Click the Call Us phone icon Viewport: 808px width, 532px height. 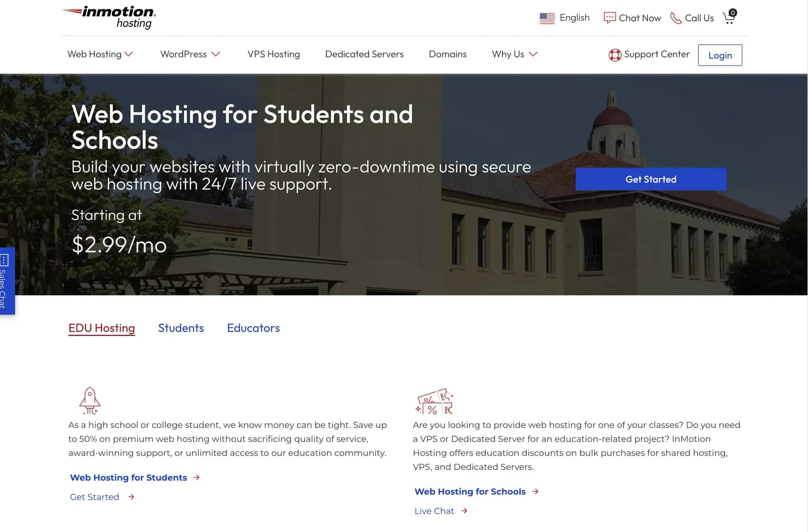coord(676,18)
